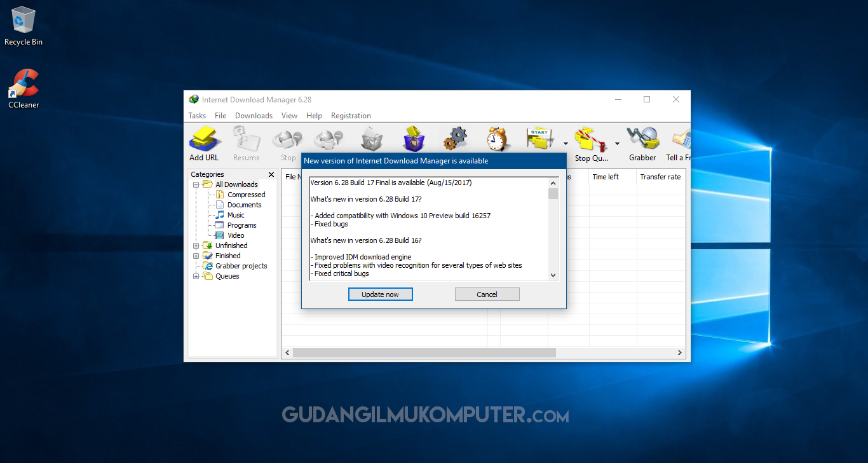Open the File menu
Image resolution: width=868 pixels, height=463 pixels.
[x=220, y=116]
